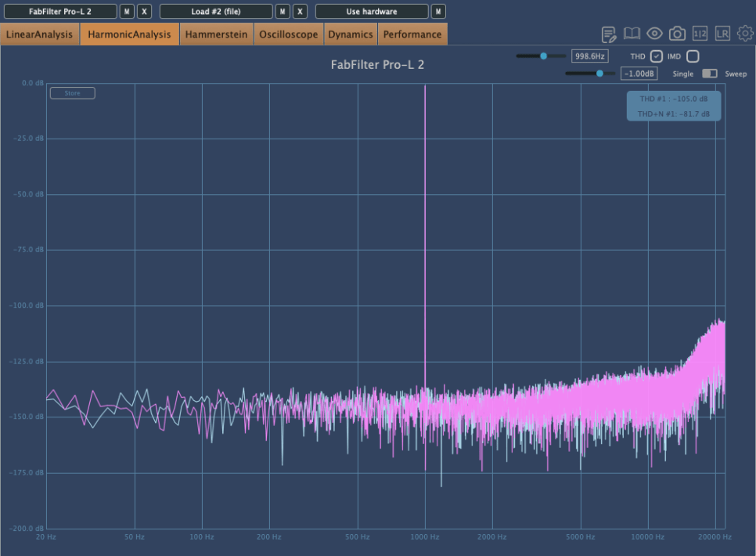The width and height of the screenshot is (756, 556).
Task: Switch to the Oscilloscope tab
Action: point(289,34)
